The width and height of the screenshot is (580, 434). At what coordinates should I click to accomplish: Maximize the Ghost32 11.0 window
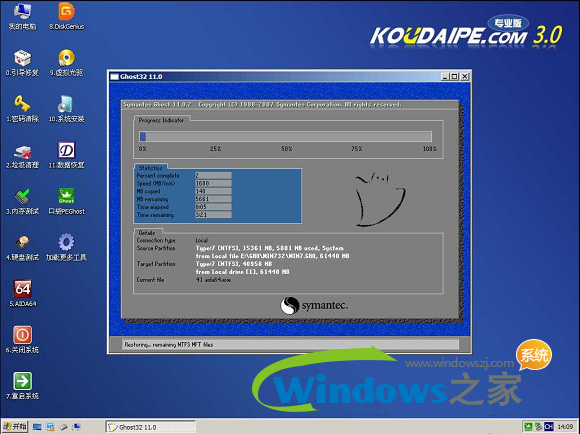pyautogui.click(x=455, y=77)
